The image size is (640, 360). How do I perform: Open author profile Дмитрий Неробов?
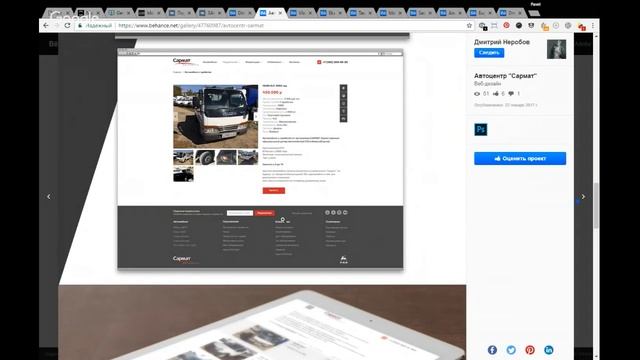502,42
